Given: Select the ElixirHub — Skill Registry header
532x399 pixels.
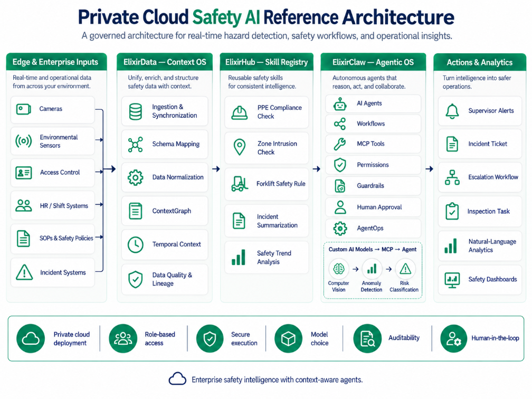Looking at the screenshot, I should [267, 62].
